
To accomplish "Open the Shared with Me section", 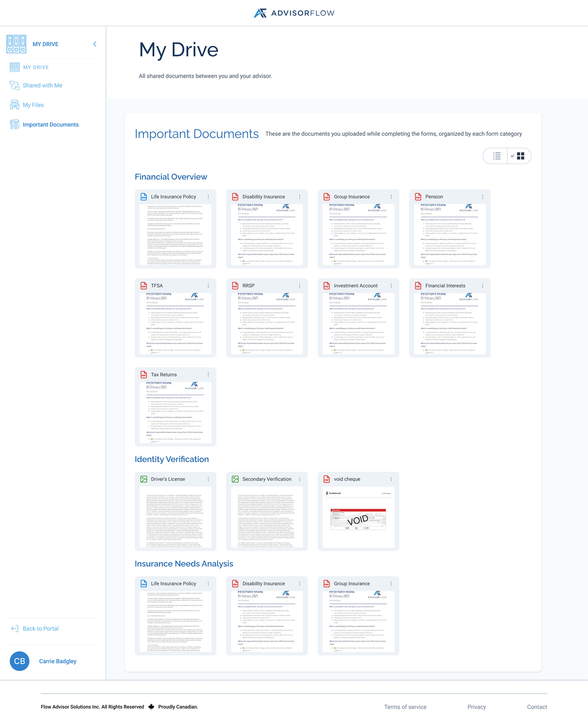I will click(x=42, y=85).
